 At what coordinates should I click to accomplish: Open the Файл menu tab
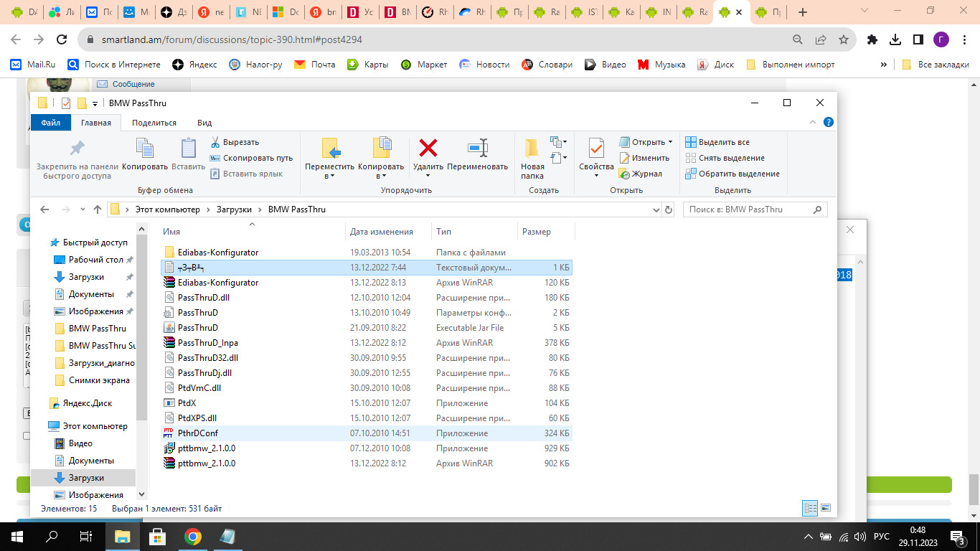[50, 123]
